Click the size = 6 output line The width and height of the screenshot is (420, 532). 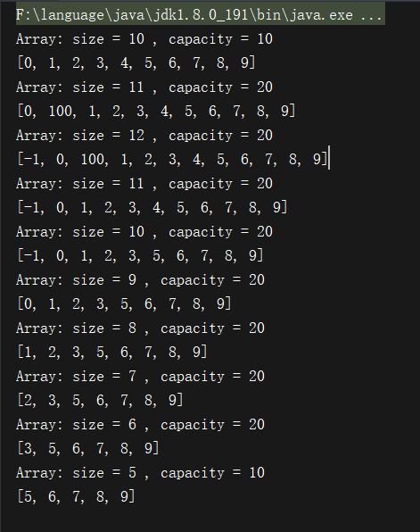[x=140, y=425]
